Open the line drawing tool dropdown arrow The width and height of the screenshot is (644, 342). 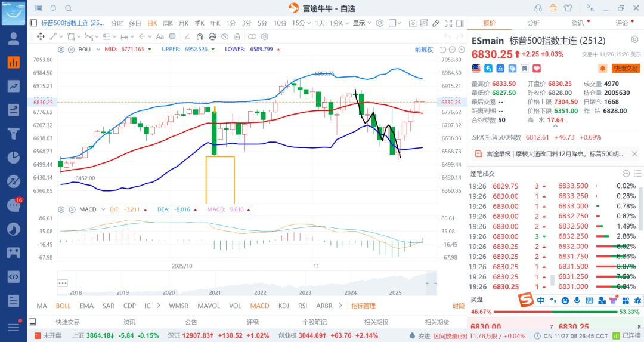pyautogui.click(x=62, y=36)
